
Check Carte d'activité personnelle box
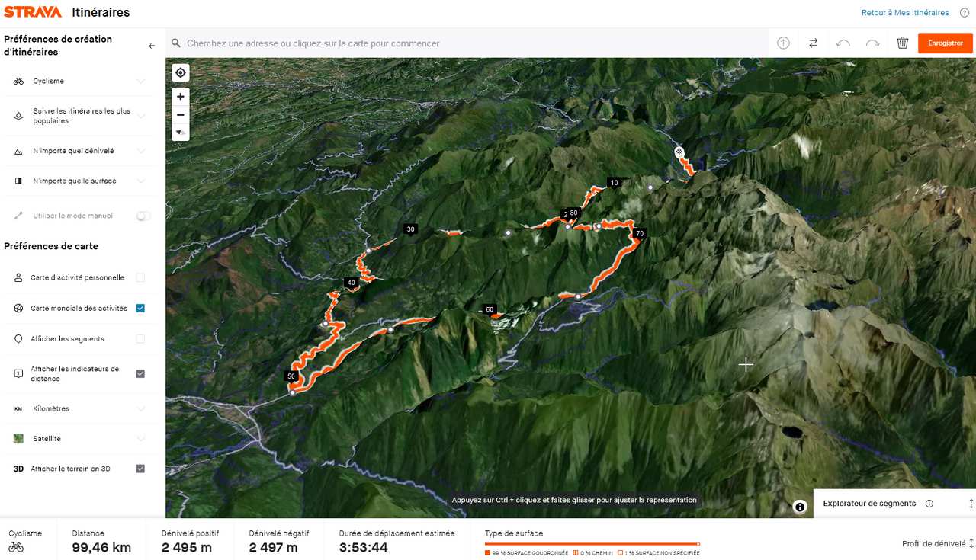(x=140, y=278)
